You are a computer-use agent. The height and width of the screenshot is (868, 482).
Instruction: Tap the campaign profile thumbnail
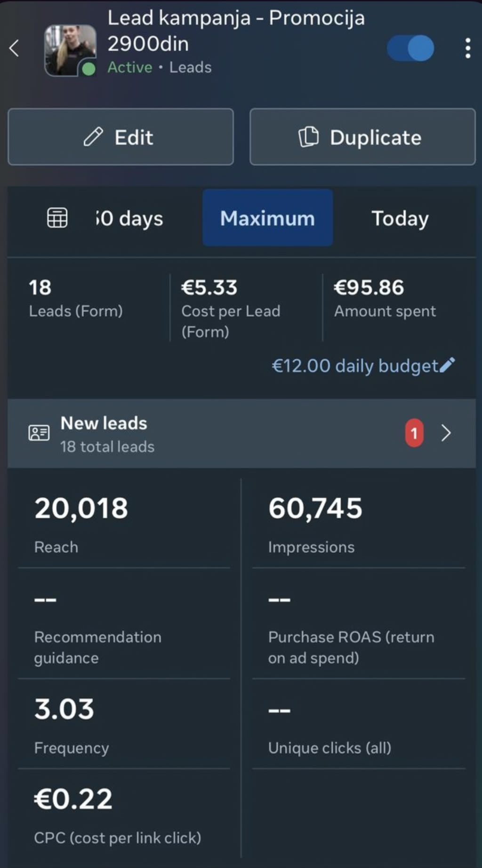point(70,50)
